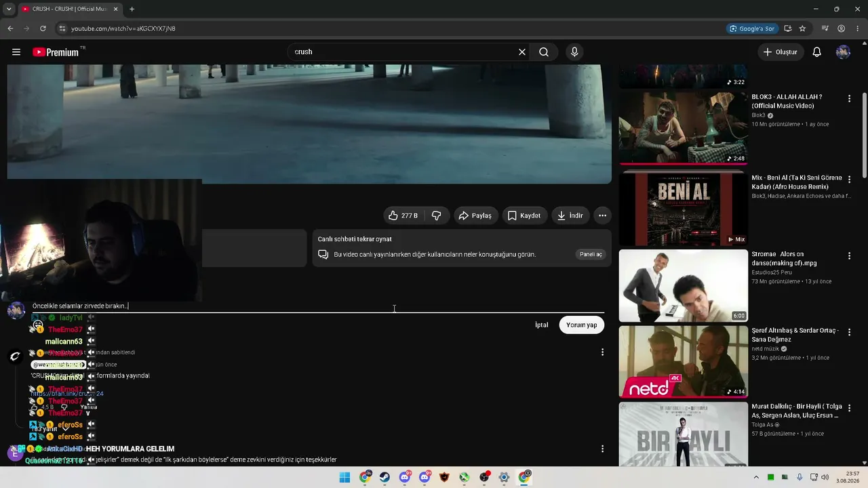The width and height of the screenshot is (868, 488).
Task: Open more options for Stromae Alors on danse
Action: click(849, 256)
